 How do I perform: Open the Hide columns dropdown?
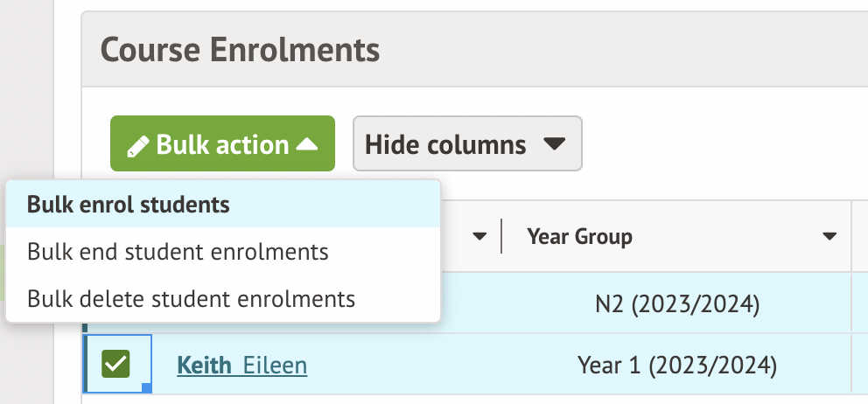[466, 144]
